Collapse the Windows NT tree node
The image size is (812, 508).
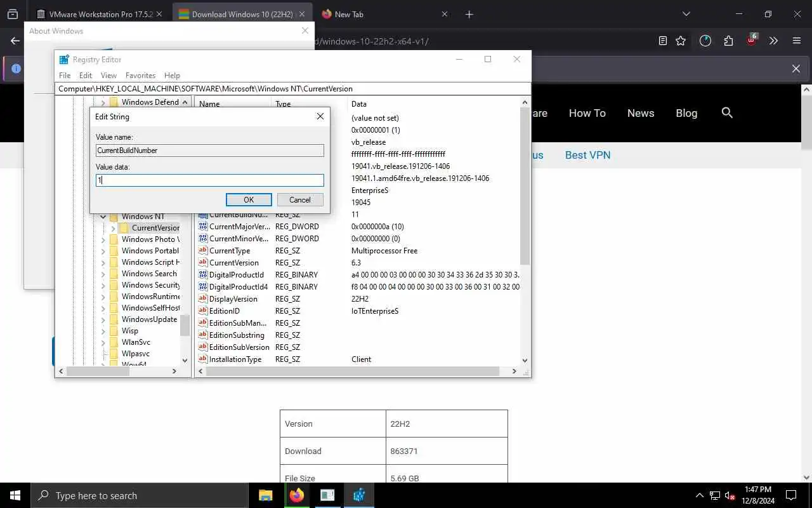tap(103, 217)
